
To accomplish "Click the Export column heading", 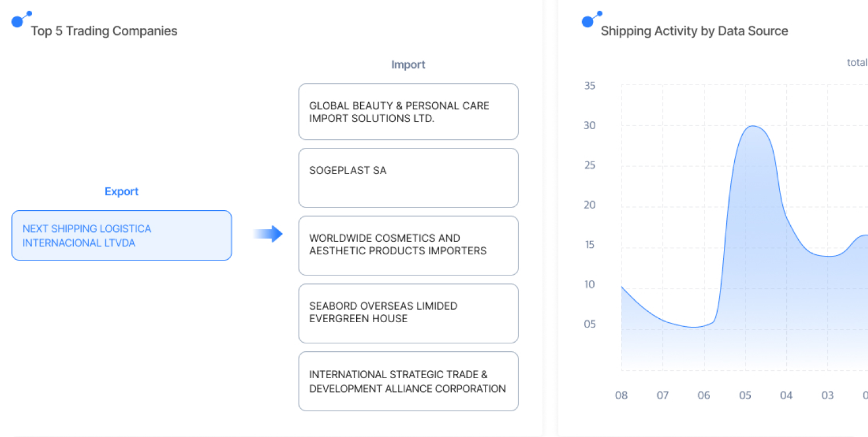I will click(121, 191).
